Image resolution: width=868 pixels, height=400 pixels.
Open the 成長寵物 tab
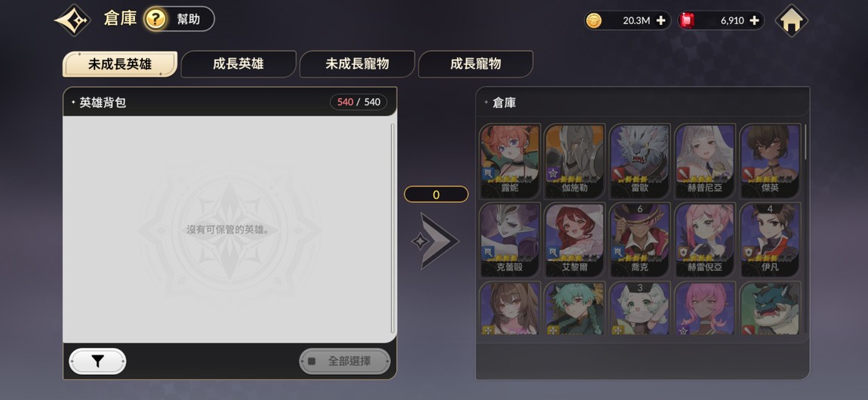tap(476, 64)
